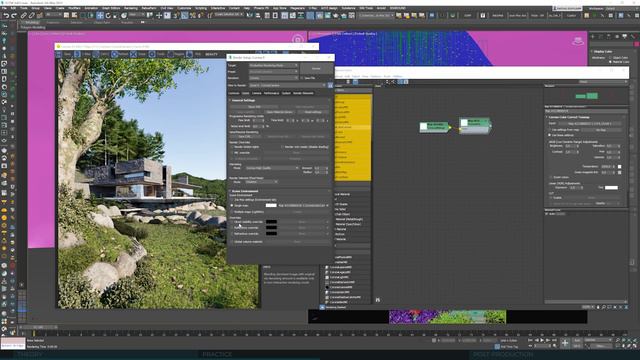The width and height of the screenshot is (640, 360).
Task: Redo the action in main toolbar
Action: pyautogui.click(x=14, y=16)
